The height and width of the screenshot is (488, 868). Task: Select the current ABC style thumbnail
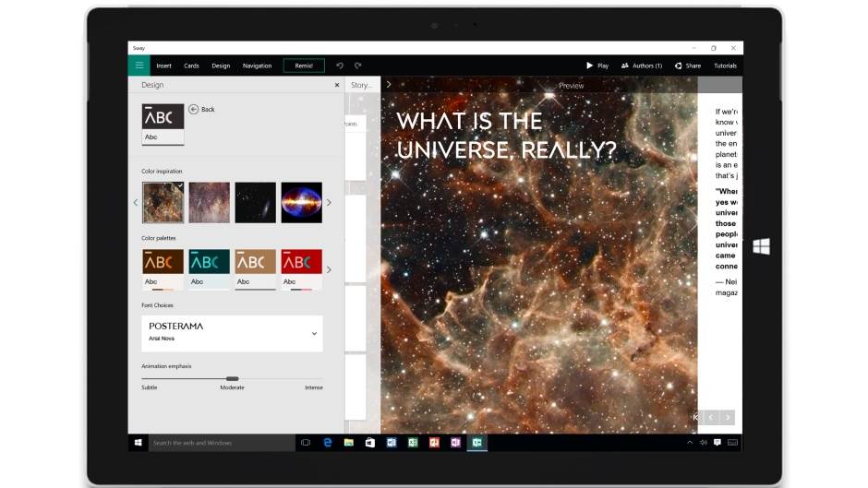pos(163,125)
